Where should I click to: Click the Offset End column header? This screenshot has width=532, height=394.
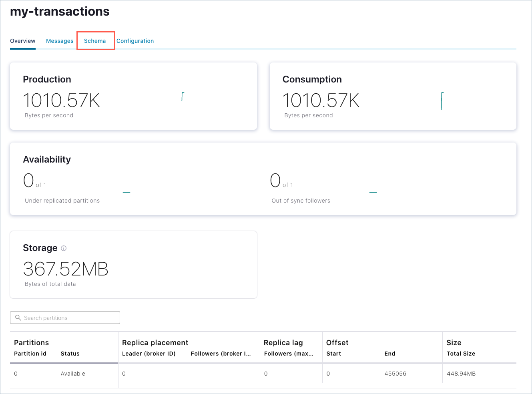tap(389, 354)
